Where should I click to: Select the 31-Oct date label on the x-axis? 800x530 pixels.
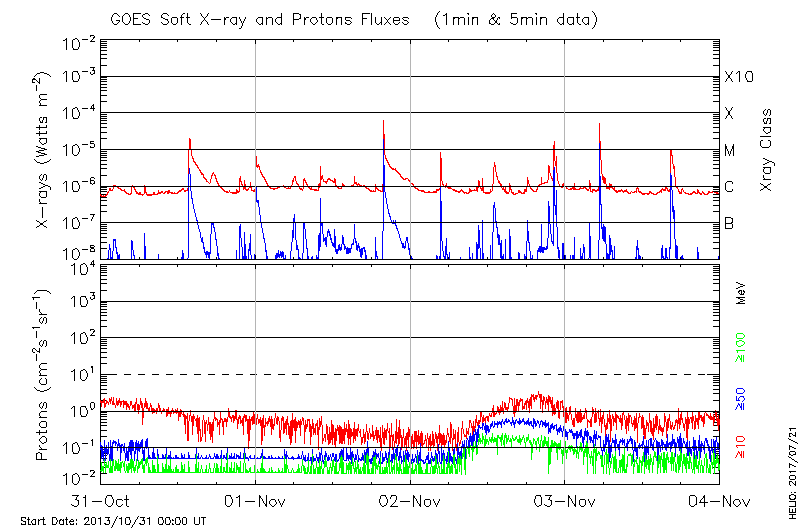[x=101, y=499]
